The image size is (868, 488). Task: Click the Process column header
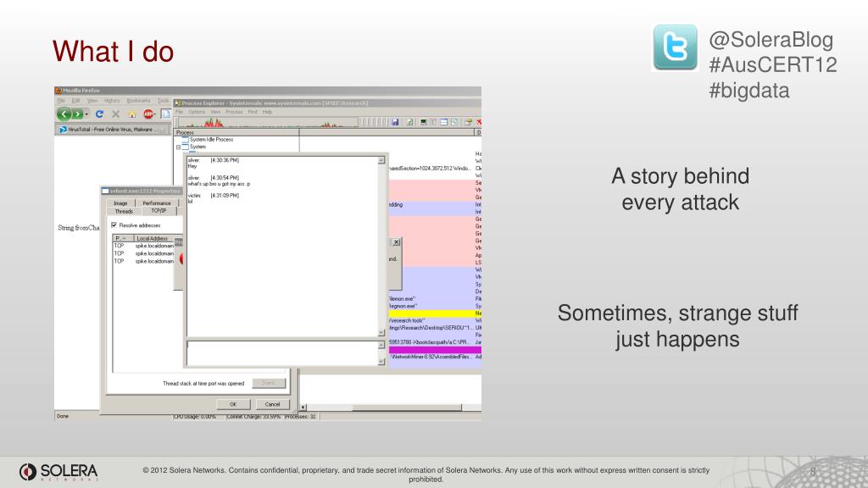pyautogui.click(x=237, y=133)
